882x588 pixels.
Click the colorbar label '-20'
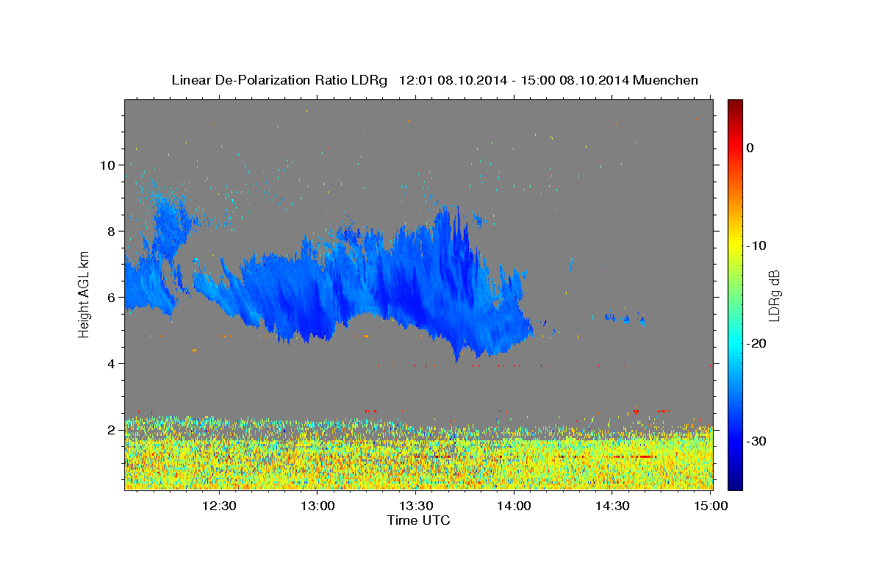(x=756, y=343)
